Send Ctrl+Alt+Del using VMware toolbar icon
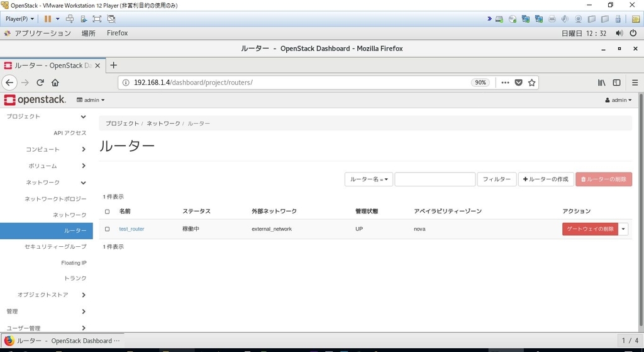Screen dimensions: 644x352 (x=70, y=19)
